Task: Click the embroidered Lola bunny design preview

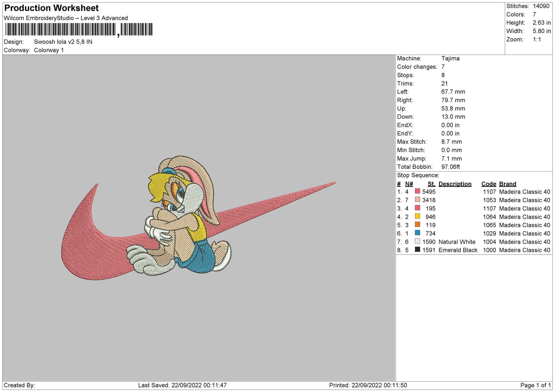Action: pos(199,218)
